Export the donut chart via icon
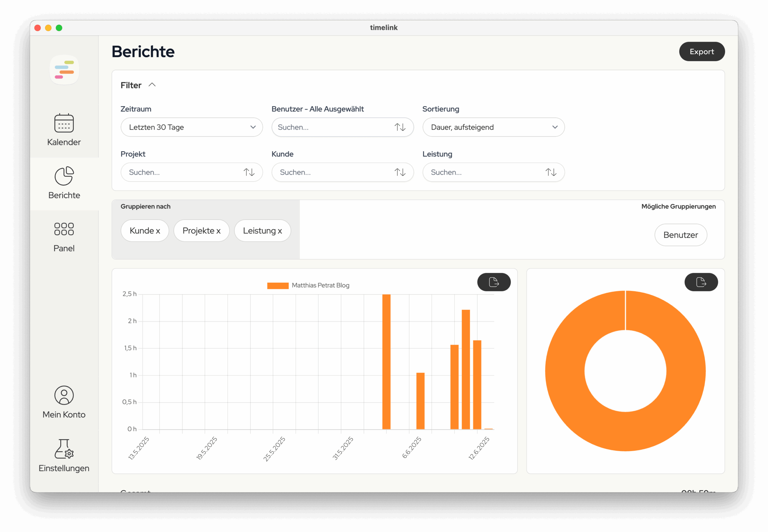The width and height of the screenshot is (768, 532). pos(701,282)
